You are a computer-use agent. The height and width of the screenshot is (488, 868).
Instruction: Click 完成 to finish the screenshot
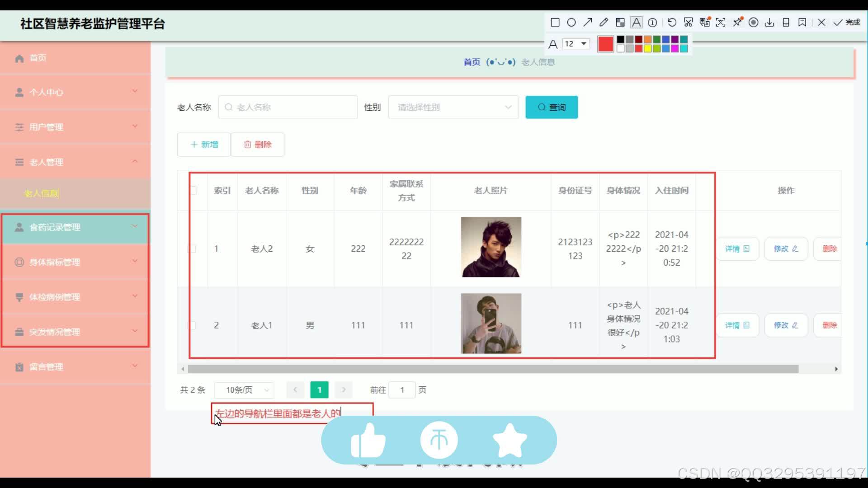point(847,22)
